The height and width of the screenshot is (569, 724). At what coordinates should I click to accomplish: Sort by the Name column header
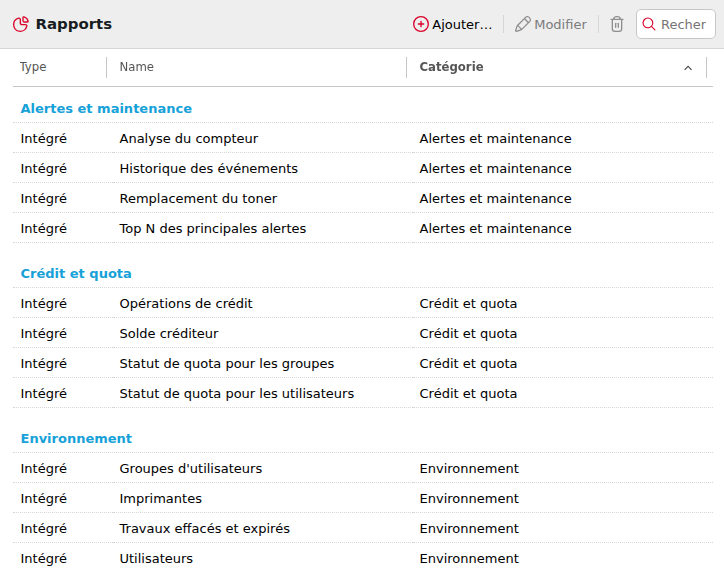pyautogui.click(x=137, y=67)
